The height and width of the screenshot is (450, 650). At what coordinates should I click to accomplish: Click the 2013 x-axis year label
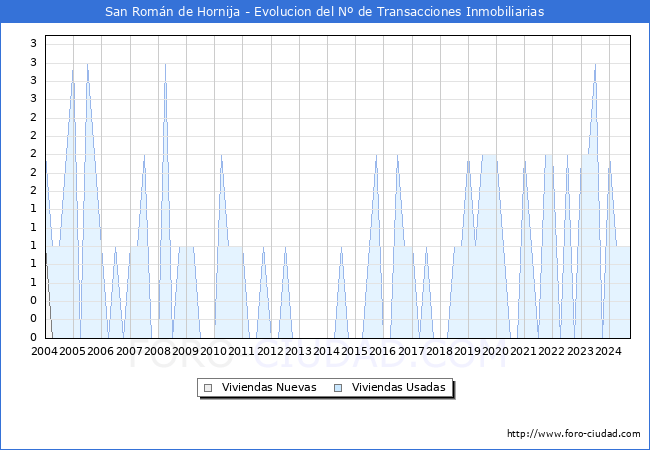(298, 351)
